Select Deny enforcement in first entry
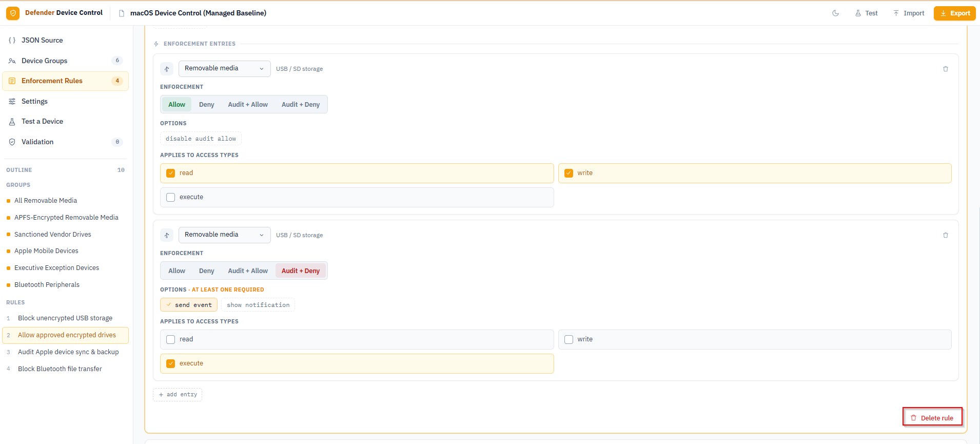 click(207, 104)
